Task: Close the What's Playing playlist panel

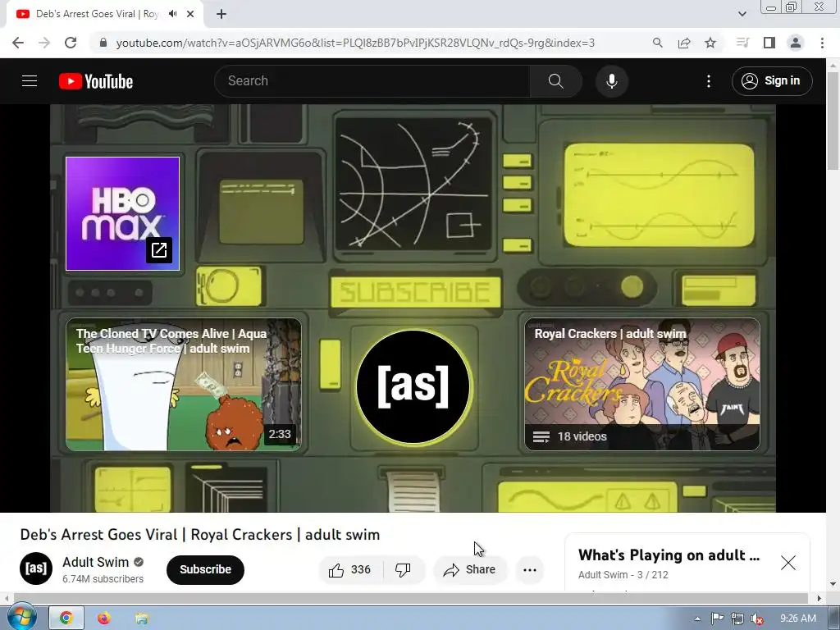Action: coord(788,563)
